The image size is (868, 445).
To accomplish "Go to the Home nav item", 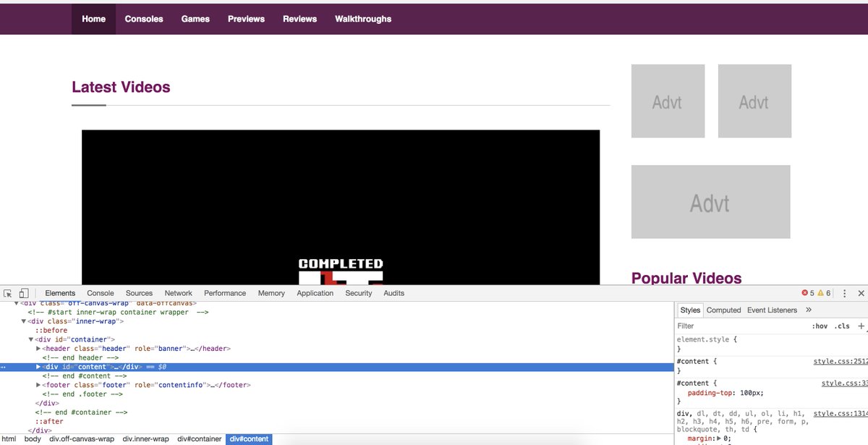I will coord(94,19).
